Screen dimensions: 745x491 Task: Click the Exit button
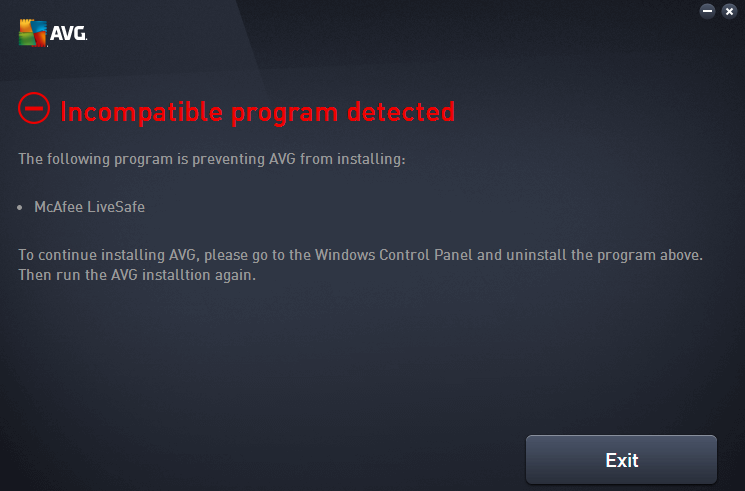[x=621, y=460]
